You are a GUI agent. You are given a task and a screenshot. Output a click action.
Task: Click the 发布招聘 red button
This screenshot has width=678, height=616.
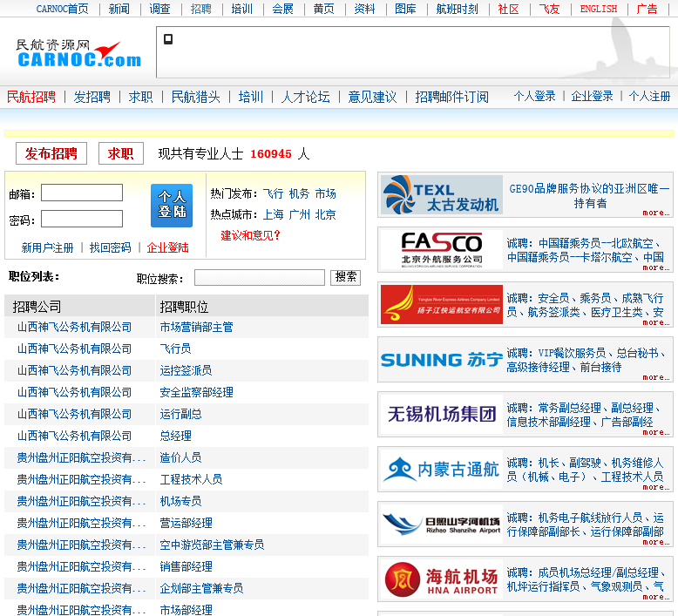[51, 153]
